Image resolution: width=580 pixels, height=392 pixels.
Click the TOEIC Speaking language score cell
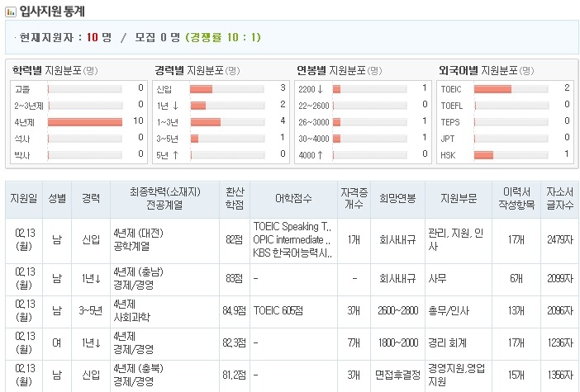tap(293, 240)
